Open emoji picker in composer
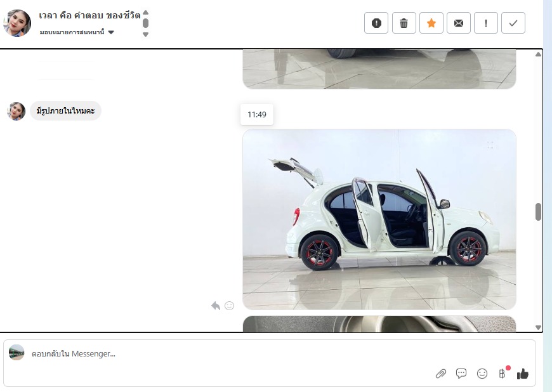This screenshot has width=552, height=392. tap(482, 374)
